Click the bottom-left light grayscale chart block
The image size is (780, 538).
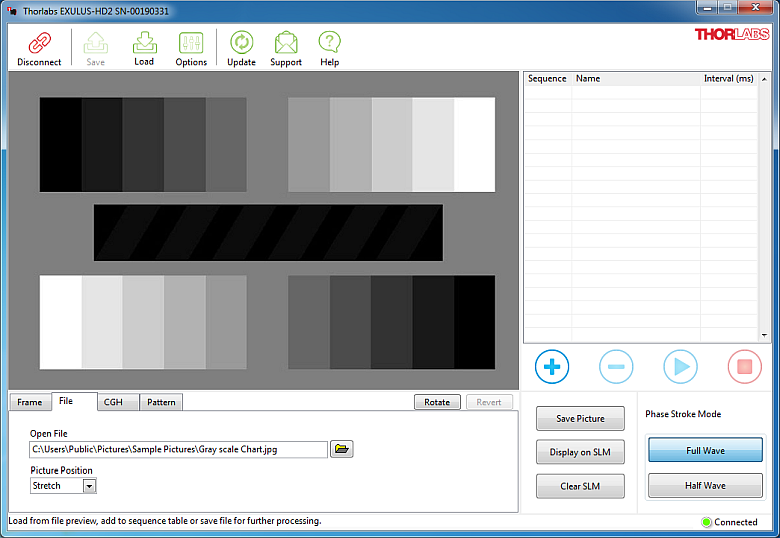(143, 322)
